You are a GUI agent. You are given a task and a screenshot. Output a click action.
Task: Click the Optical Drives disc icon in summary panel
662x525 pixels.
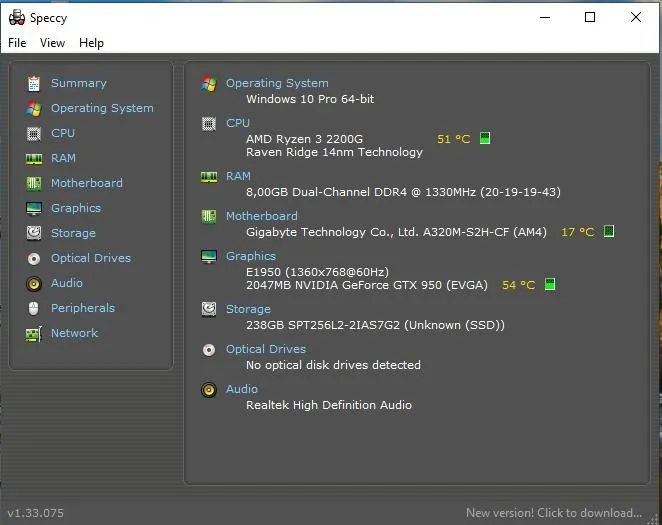(x=209, y=349)
